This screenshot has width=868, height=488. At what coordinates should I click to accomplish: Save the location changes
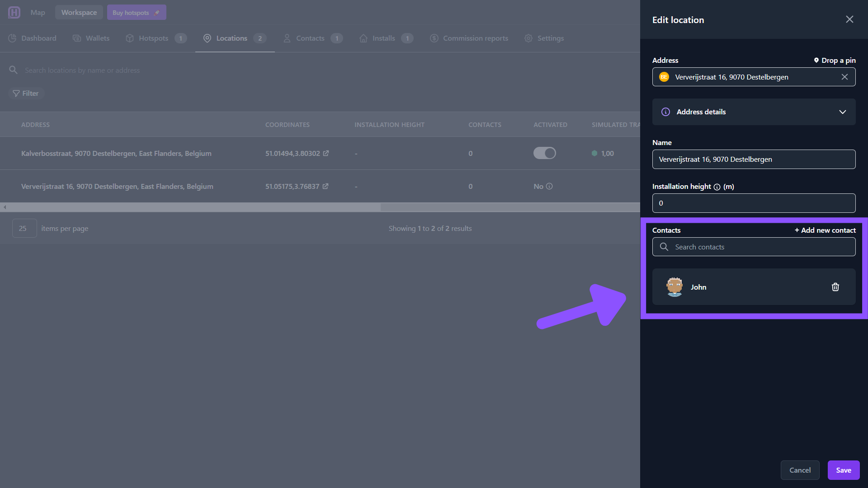coord(844,470)
